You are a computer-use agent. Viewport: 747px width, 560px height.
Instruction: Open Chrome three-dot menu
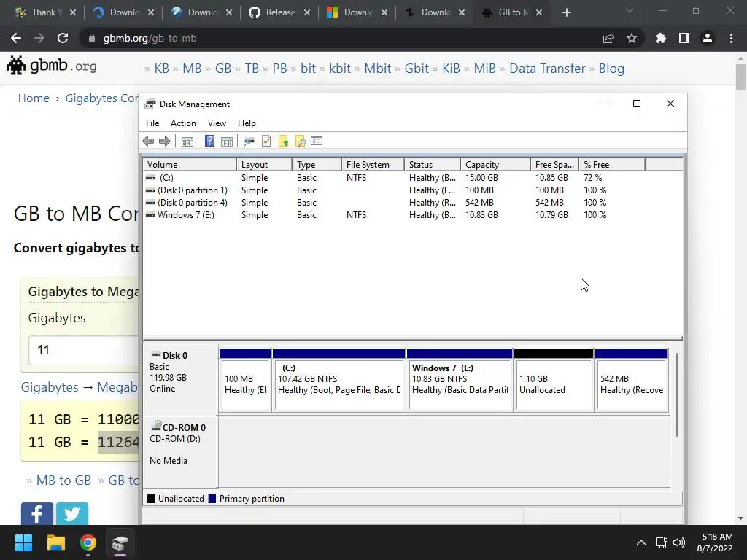point(731,38)
